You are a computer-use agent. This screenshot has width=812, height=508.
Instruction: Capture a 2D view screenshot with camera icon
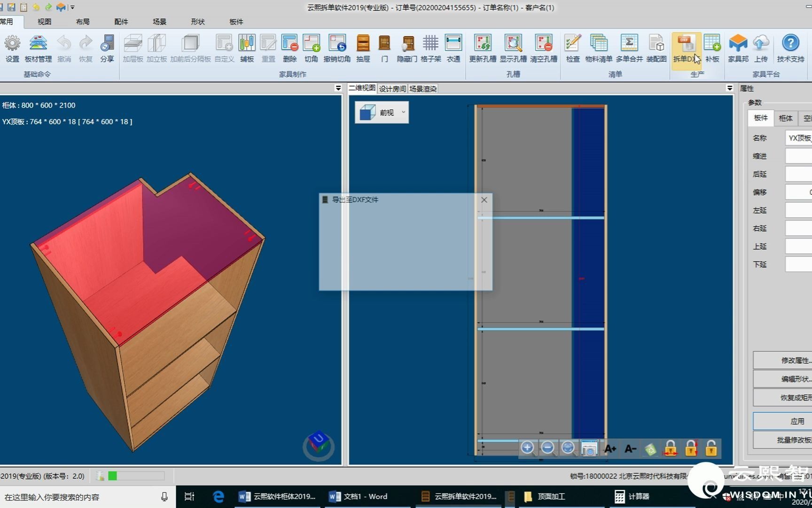(589, 448)
